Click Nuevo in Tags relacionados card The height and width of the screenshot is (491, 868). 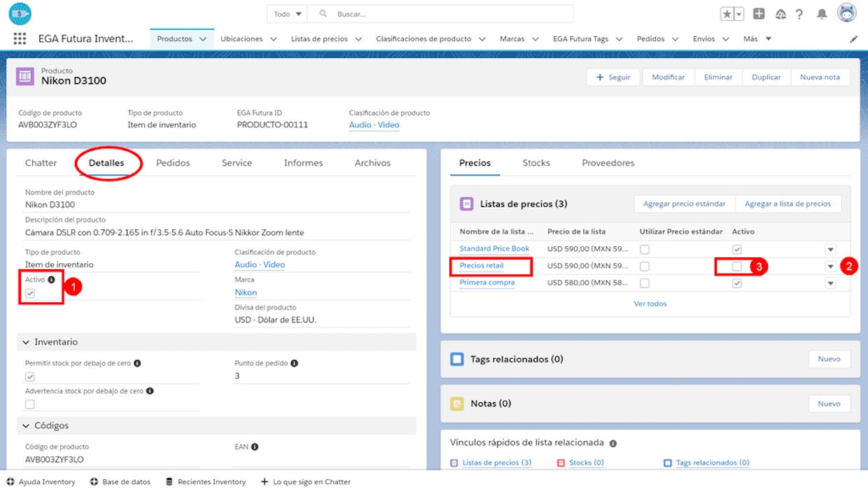[x=829, y=359]
